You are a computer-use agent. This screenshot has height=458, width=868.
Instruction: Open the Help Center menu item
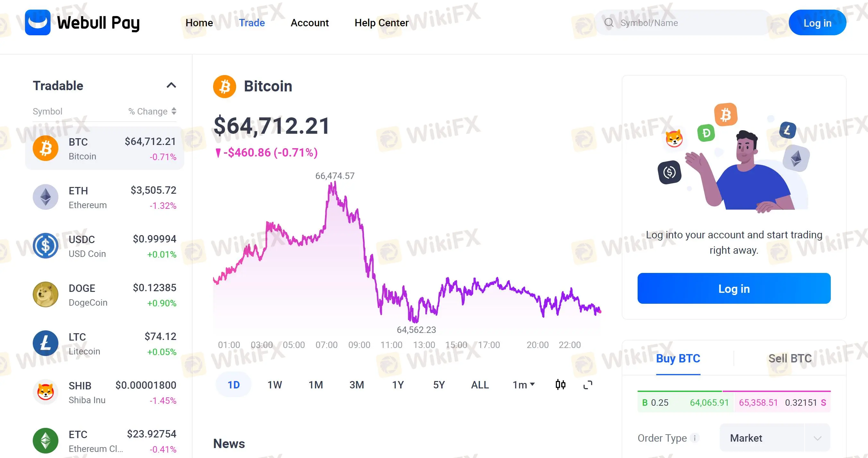[x=382, y=22]
